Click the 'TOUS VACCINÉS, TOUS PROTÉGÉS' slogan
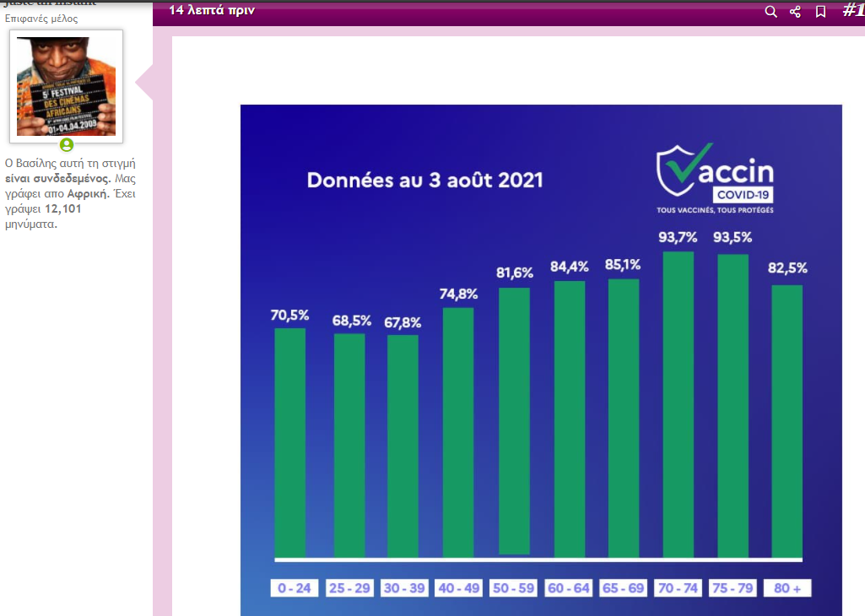This screenshot has width=865, height=616. tap(715, 210)
